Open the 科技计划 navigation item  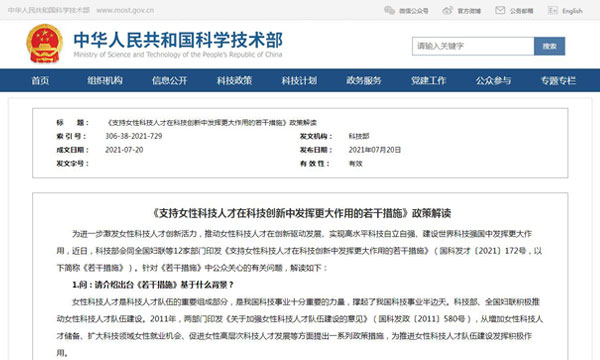point(299,80)
